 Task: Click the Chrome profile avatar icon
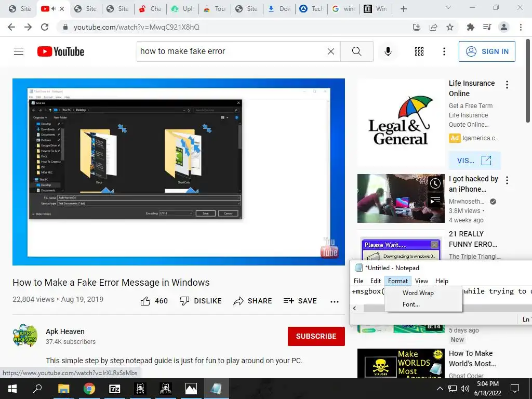[x=504, y=27]
